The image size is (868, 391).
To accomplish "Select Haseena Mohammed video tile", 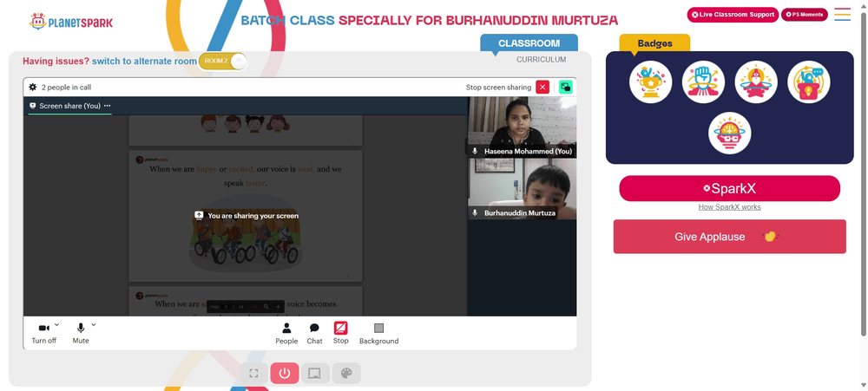I will 522,127.
